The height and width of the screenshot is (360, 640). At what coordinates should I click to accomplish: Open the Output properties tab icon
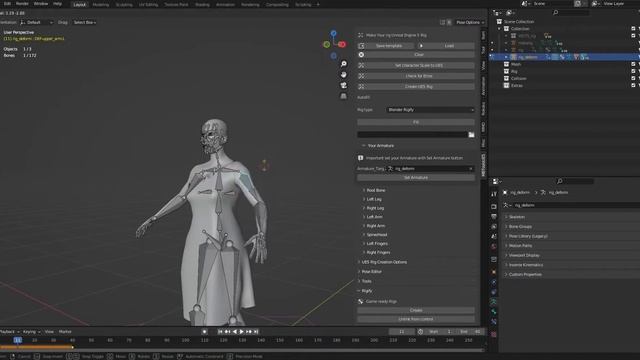(493, 216)
